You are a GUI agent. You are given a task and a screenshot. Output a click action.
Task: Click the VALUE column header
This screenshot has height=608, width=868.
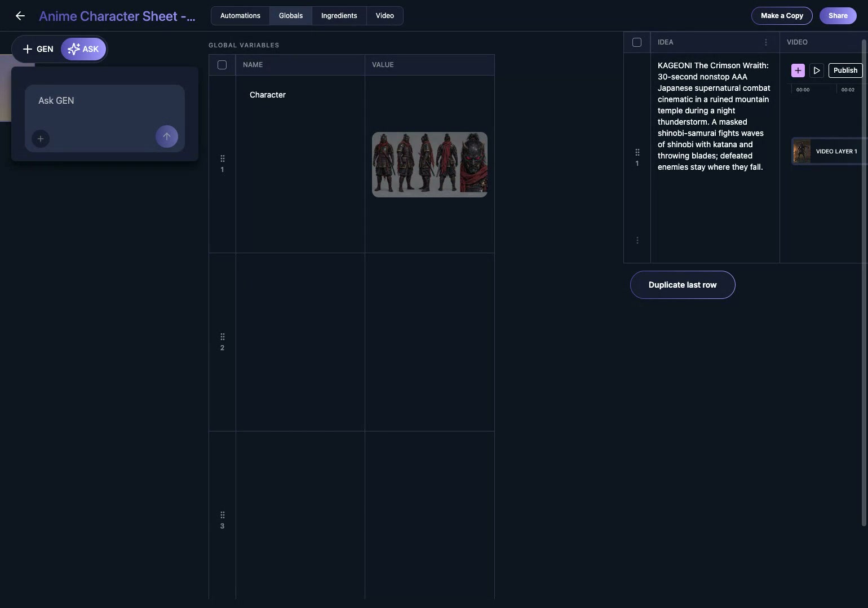(x=429, y=65)
